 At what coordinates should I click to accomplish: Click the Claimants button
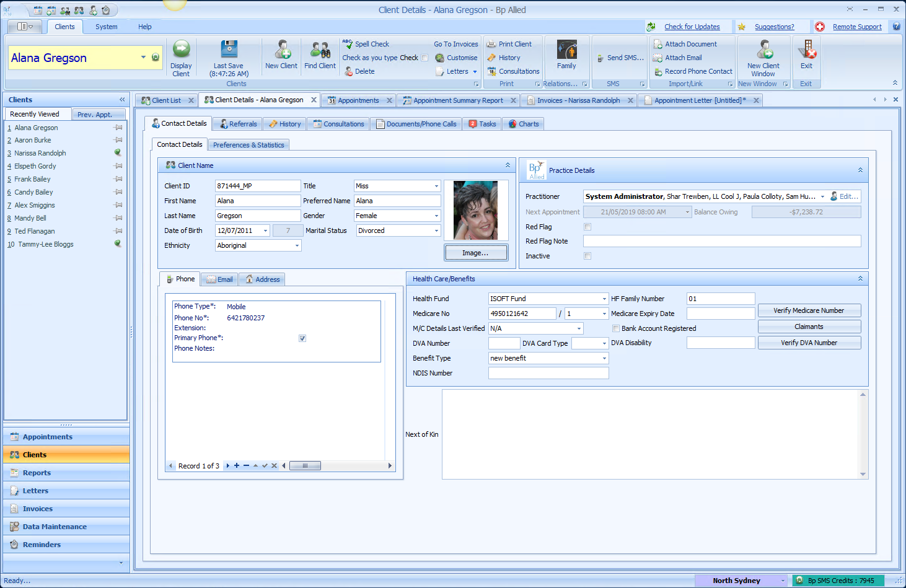coord(809,327)
